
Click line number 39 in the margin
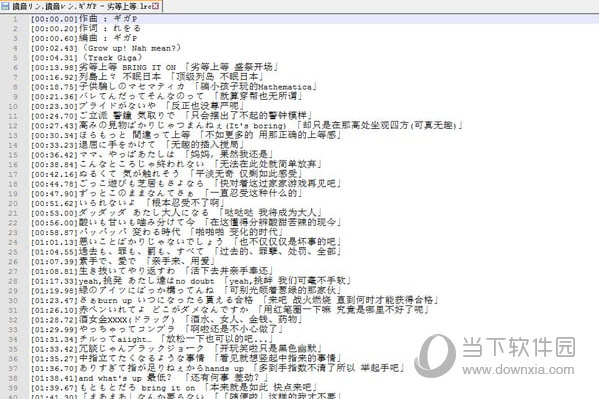point(13,387)
